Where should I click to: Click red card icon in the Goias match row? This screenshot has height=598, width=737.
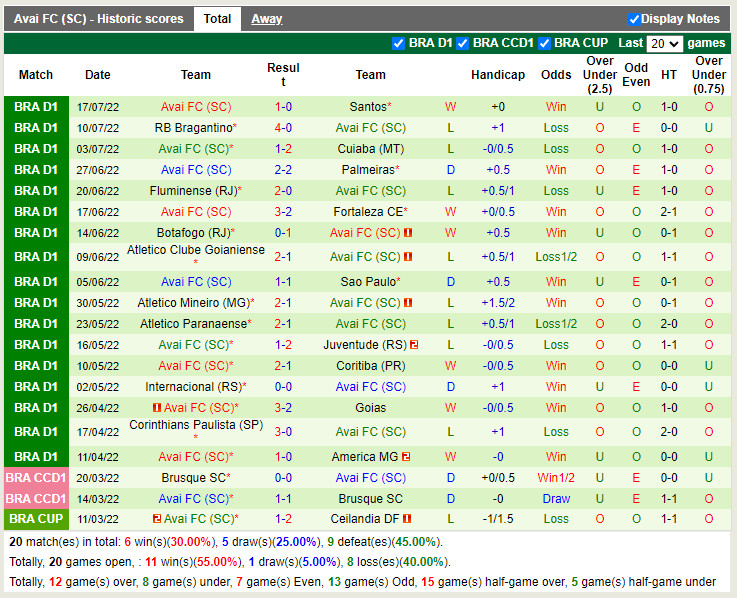[157, 408]
